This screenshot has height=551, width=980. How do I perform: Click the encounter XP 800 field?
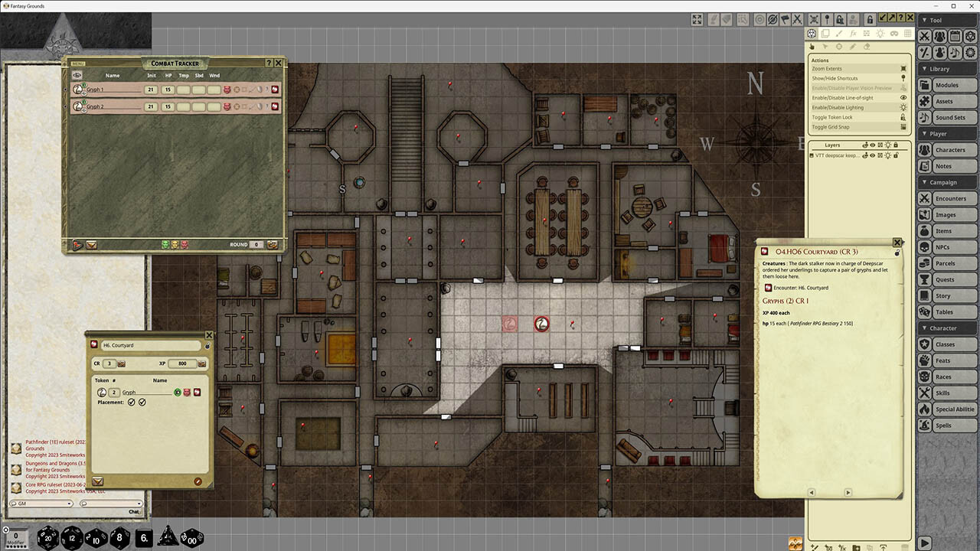182,364
